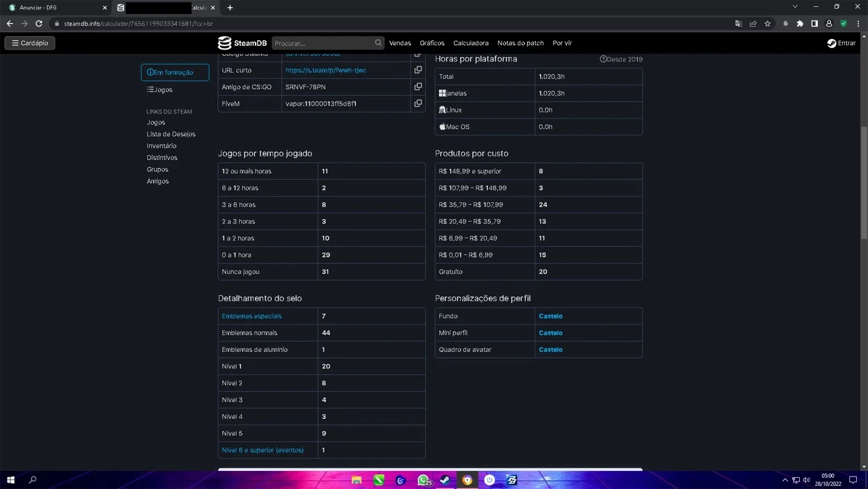Click the padlock extension icon in toolbar
This screenshot has width=868, height=489.
tap(786, 24)
